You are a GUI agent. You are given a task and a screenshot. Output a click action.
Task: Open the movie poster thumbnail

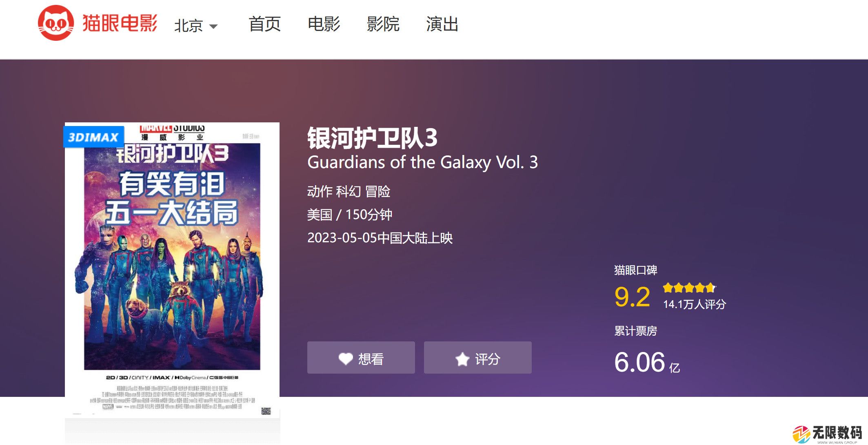[x=172, y=270]
